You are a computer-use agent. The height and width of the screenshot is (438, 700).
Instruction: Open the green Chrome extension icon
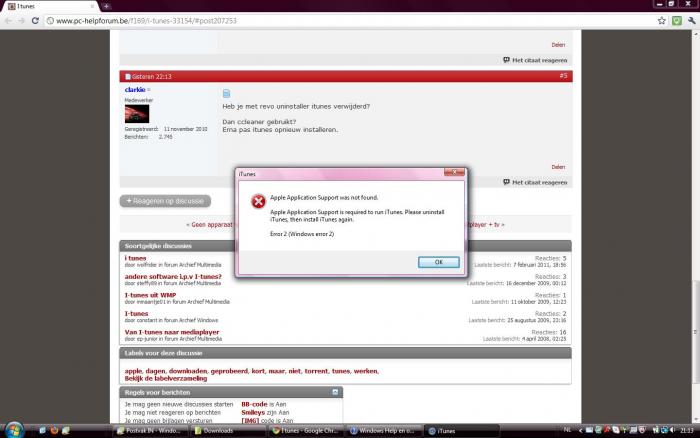click(677, 21)
